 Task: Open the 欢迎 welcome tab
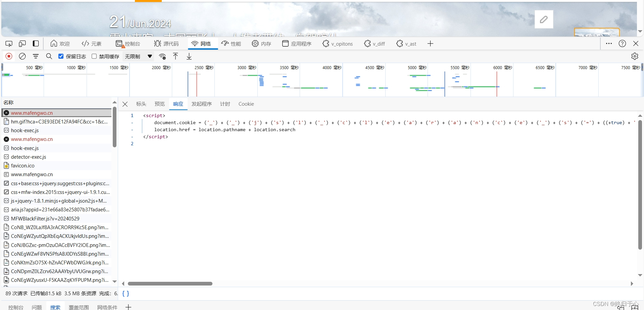[x=60, y=44]
